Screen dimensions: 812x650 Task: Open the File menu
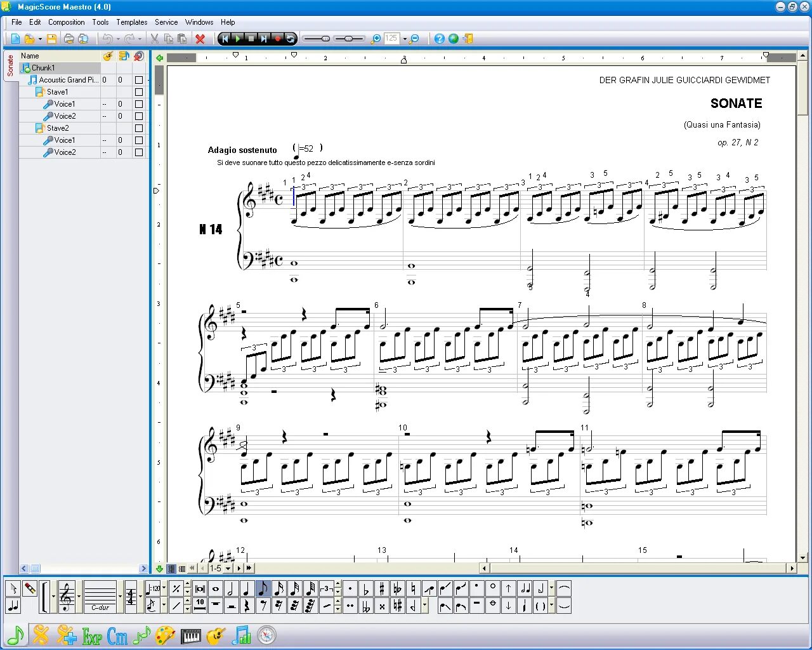(x=16, y=22)
